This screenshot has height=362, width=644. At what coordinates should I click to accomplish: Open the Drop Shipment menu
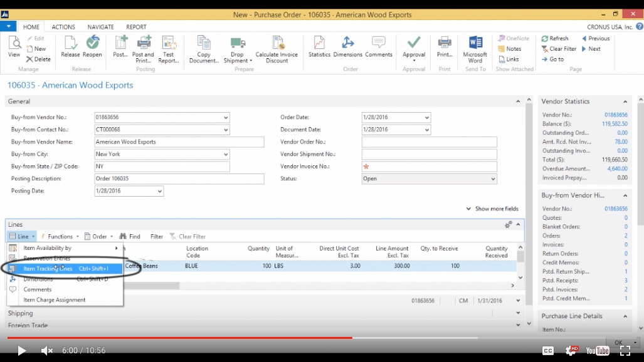pos(238,50)
